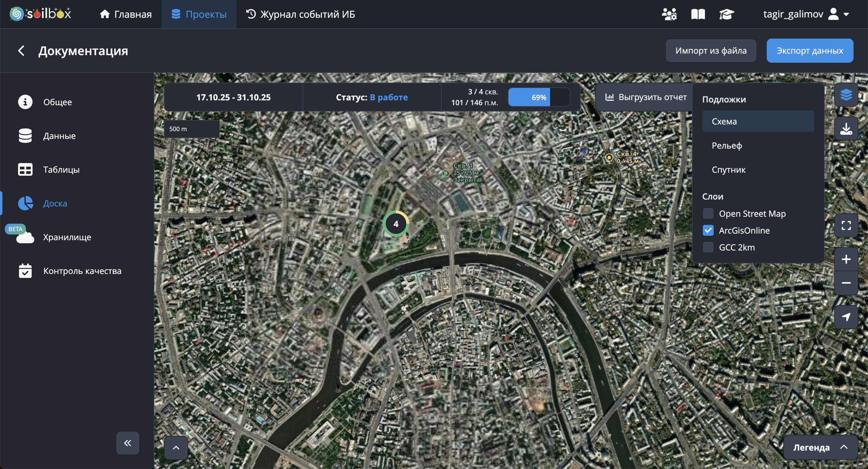Click the locate arrow icon
Screen dimensions: 868x469
(846, 317)
